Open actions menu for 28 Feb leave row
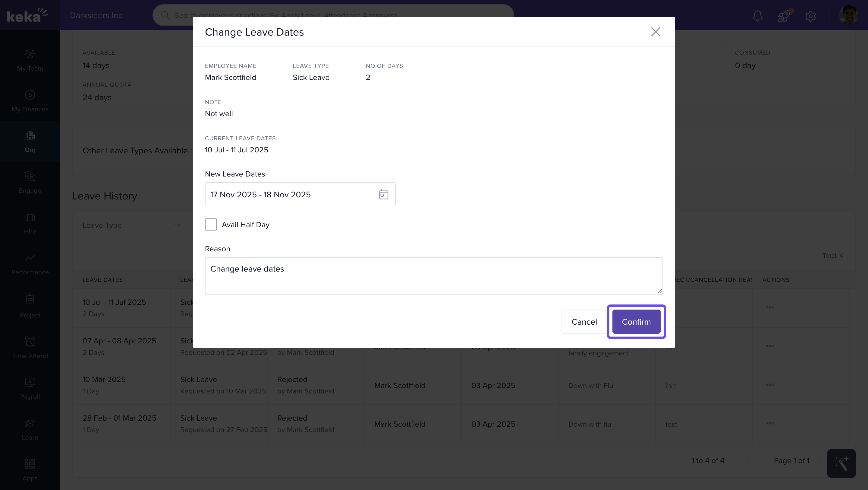This screenshot has width=868, height=490. 769,424
